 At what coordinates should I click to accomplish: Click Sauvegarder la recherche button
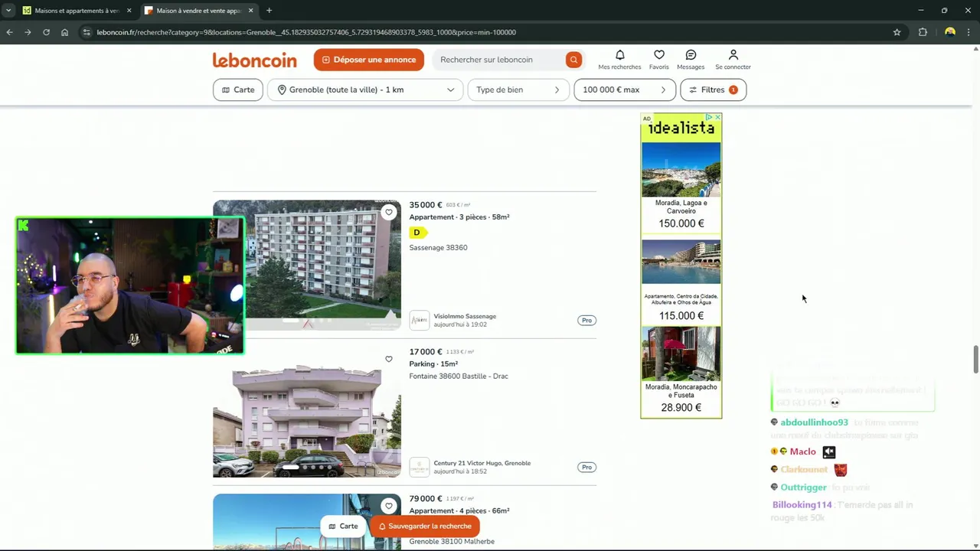(425, 526)
